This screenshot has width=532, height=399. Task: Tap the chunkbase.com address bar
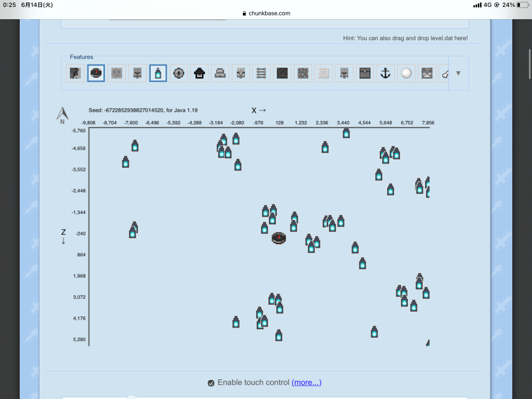pos(266,13)
